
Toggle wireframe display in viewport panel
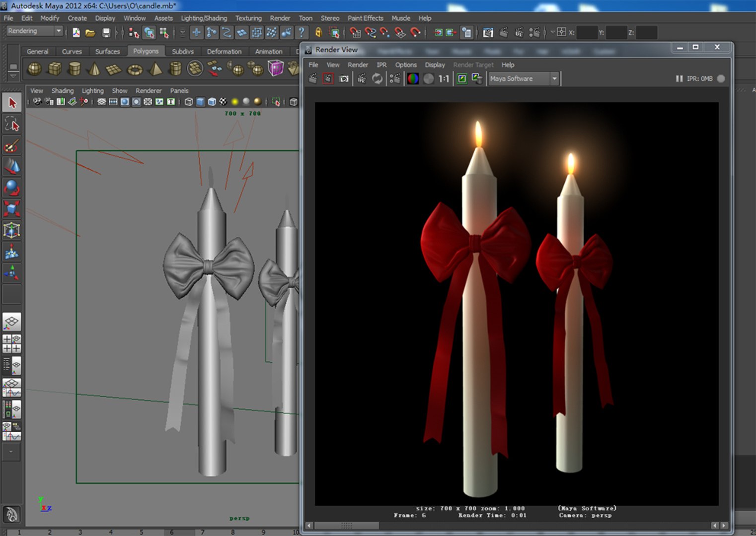pos(189,102)
